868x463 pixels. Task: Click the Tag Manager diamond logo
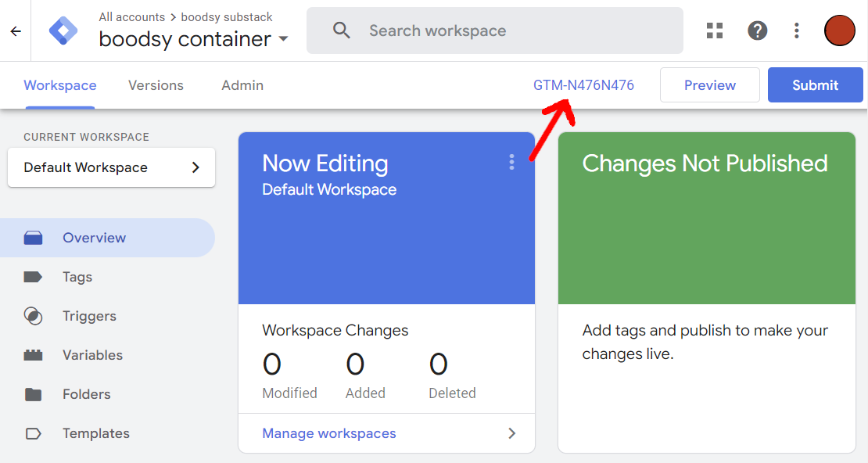tap(63, 31)
